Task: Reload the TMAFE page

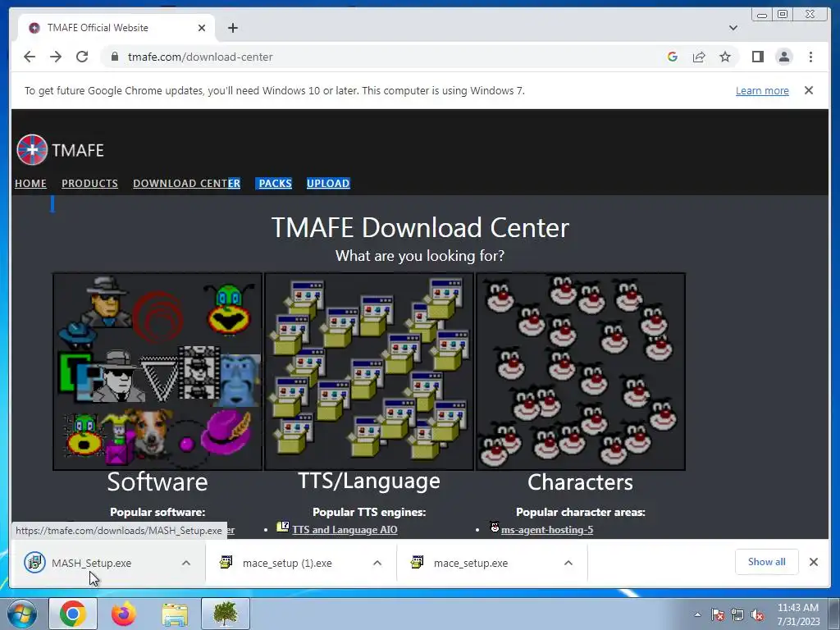Action: click(82, 57)
